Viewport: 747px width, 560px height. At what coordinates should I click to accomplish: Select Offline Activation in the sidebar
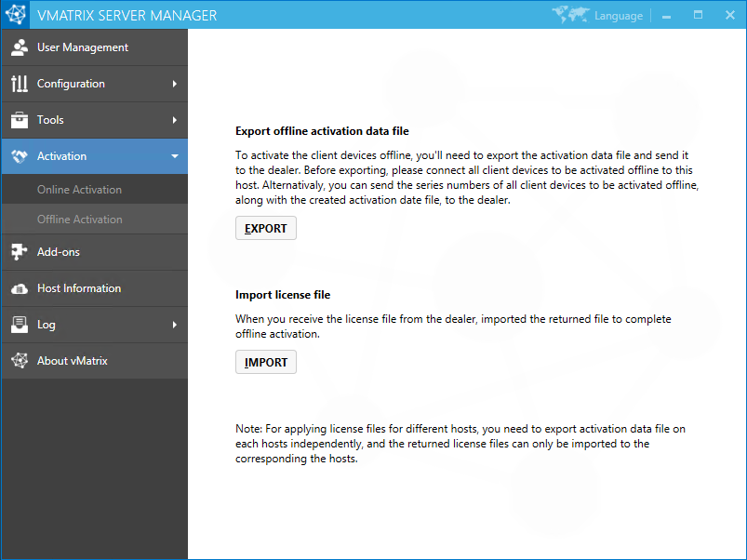[79, 220]
